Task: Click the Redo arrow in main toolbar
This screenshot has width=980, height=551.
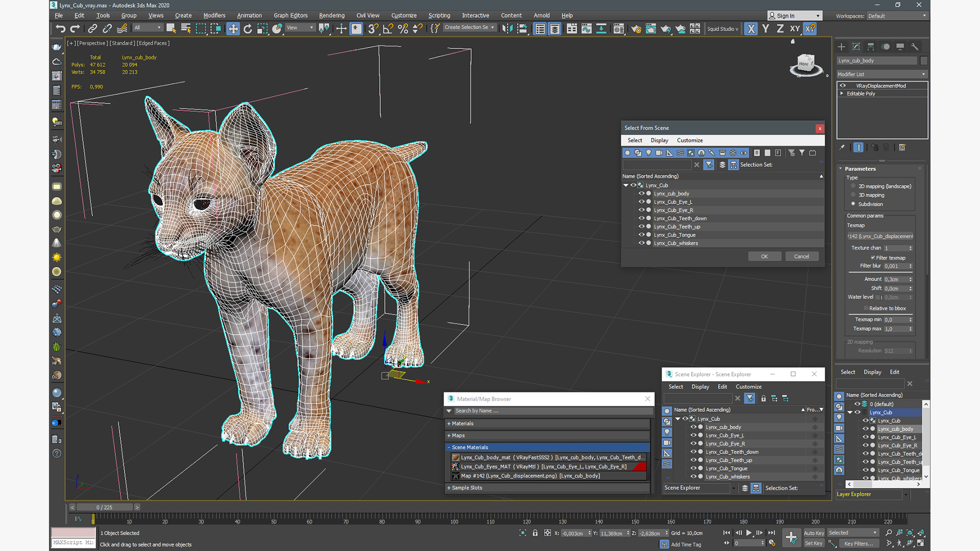Action: pos(75,29)
